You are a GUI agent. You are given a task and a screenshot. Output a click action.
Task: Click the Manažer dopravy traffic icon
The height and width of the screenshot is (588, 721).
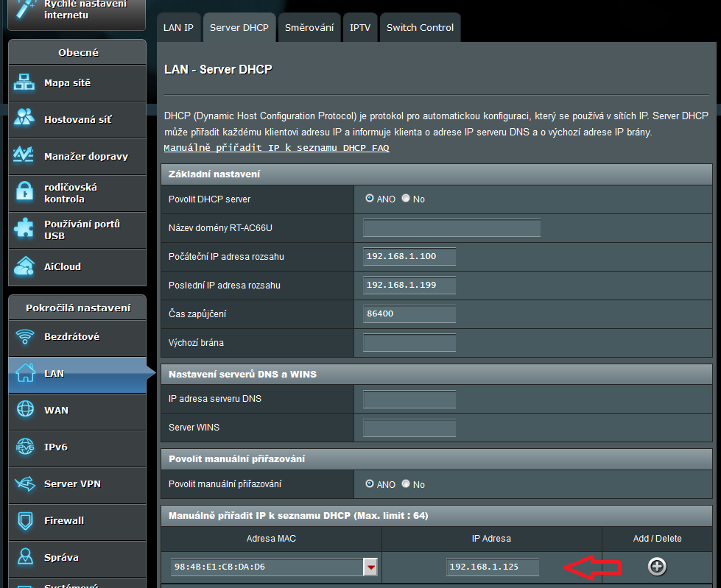click(24, 156)
